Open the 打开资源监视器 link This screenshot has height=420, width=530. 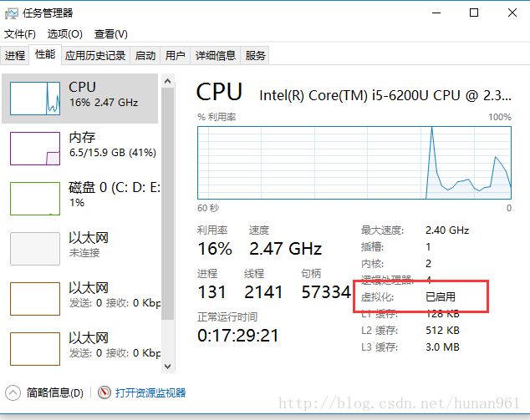[150, 392]
